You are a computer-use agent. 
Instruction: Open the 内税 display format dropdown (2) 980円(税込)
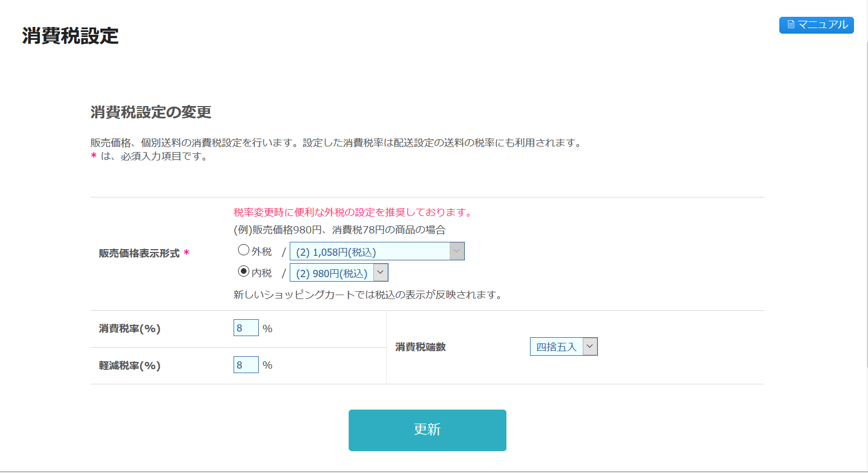coord(339,273)
